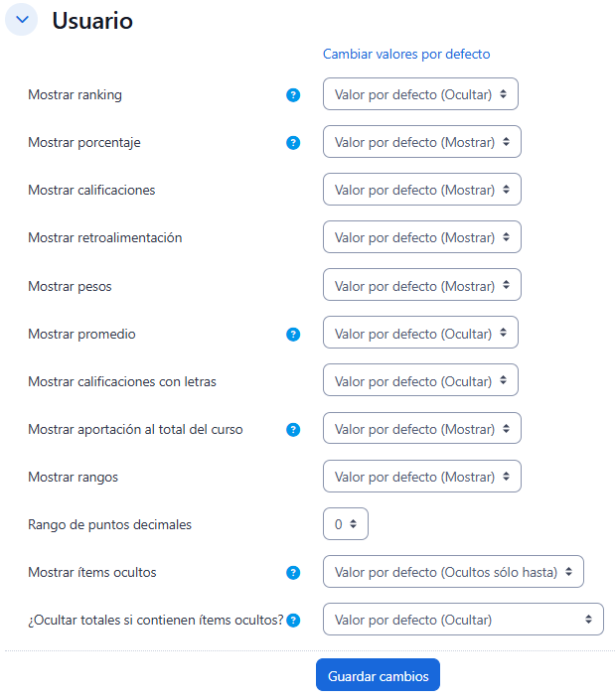Open Mostrar retroalimentación dropdown
Image resolution: width=616 pixels, height=700 pixels.
pos(421,237)
